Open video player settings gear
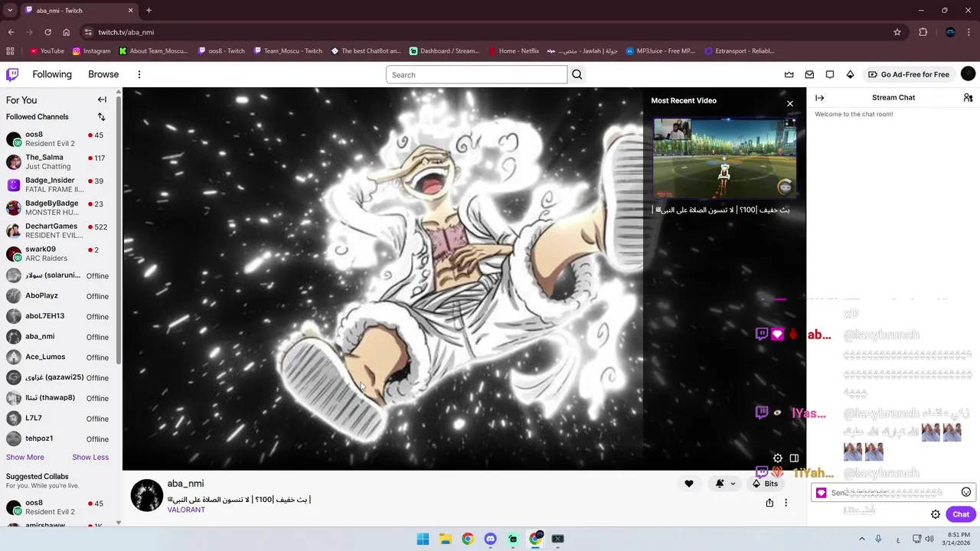 coord(778,458)
